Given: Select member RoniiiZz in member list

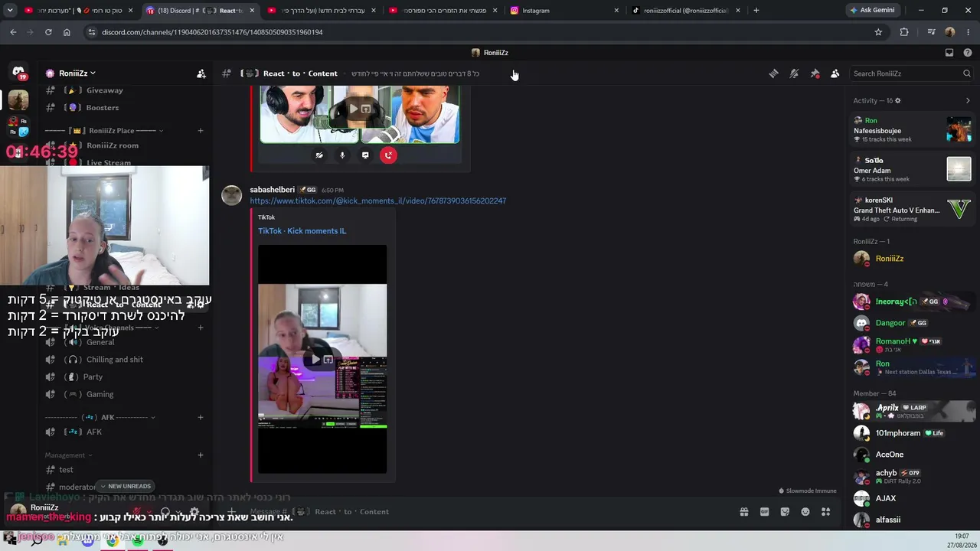Looking at the screenshot, I should [x=912, y=259].
